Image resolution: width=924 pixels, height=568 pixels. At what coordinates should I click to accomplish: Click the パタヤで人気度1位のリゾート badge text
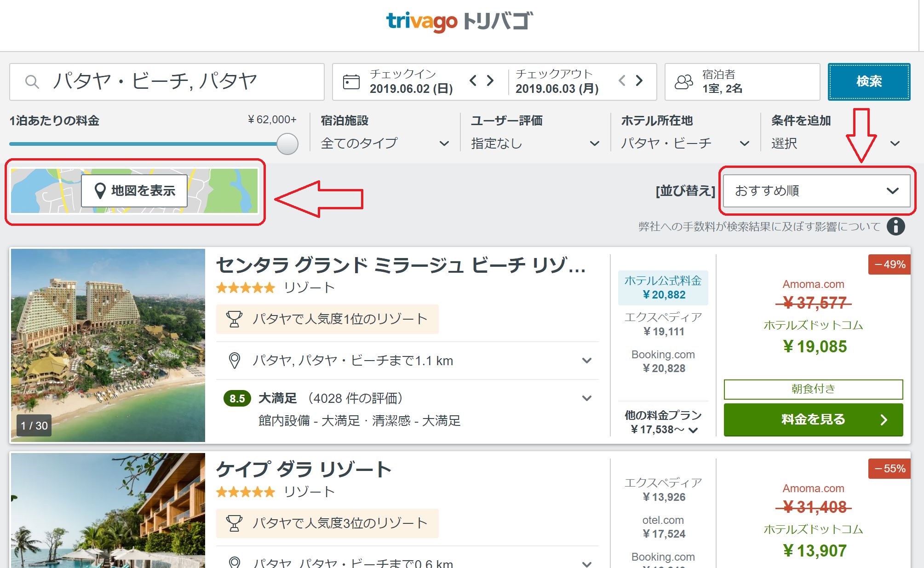[340, 319]
